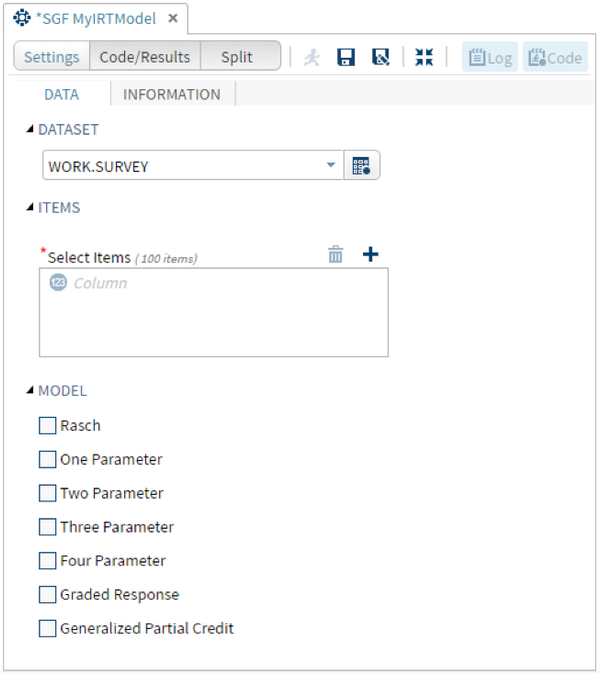The height and width of the screenshot is (674, 600).
Task: Click the plus icon to add items
Action: point(370,255)
